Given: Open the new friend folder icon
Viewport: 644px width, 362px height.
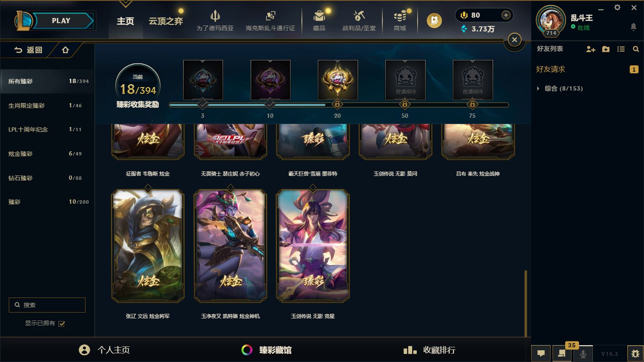Looking at the screenshot, I should pos(606,49).
